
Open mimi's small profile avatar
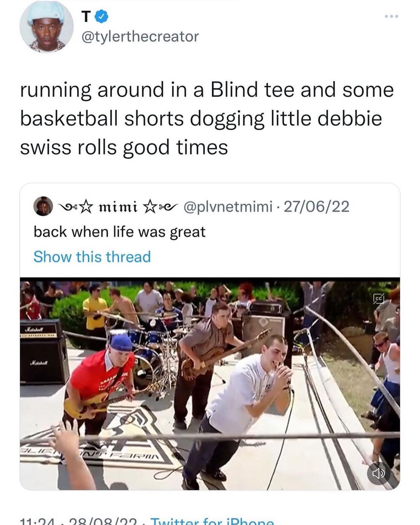pyautogui.click(x=43, y=206)
